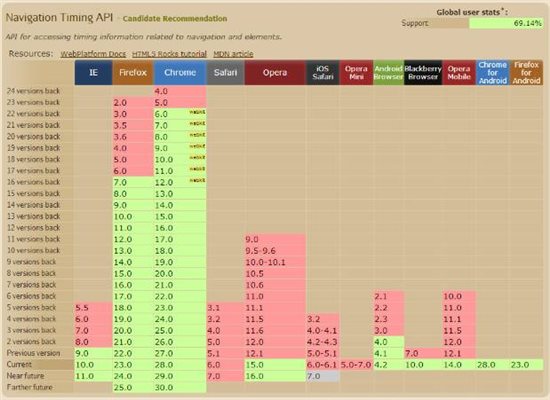Click the Opera Mobile 11.5 cell
This screenshot has height=400, width=550.
459,331
